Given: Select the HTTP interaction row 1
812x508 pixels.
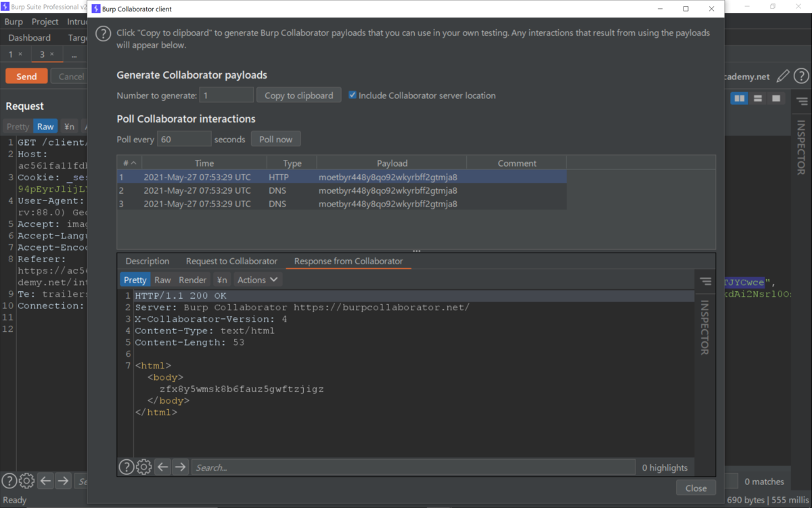Looking at the screenshot, I should point(342,177).
